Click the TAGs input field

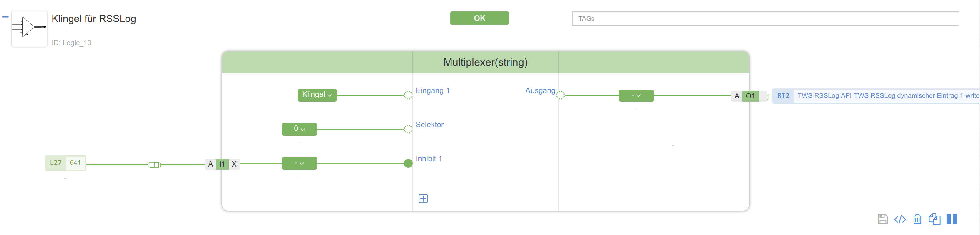click(x=765, y=19)
